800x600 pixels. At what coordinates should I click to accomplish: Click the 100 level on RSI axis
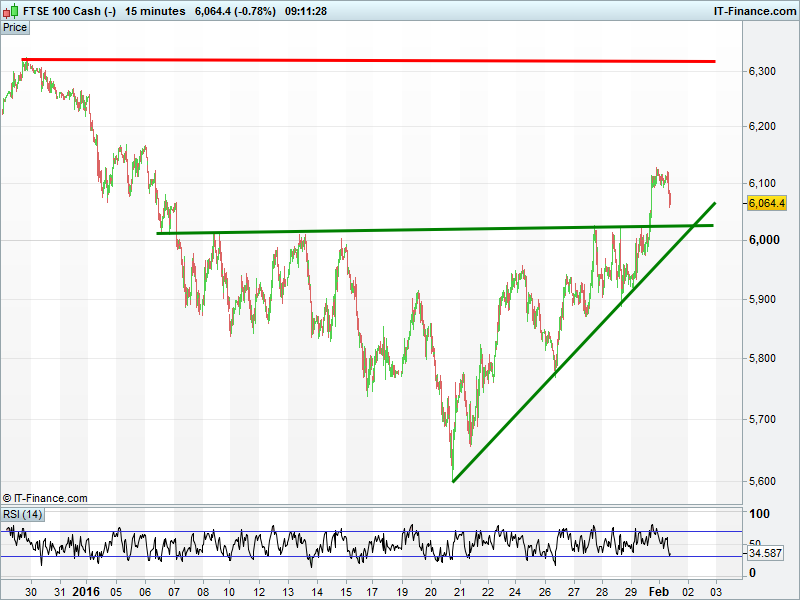[758, 514]
